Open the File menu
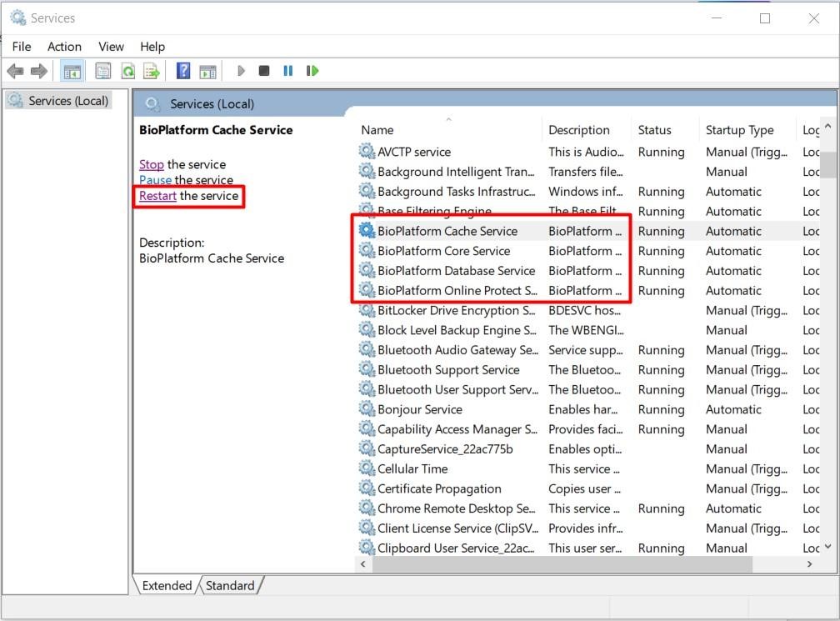Viewport: 840px width, 621px height. [22, 47]
